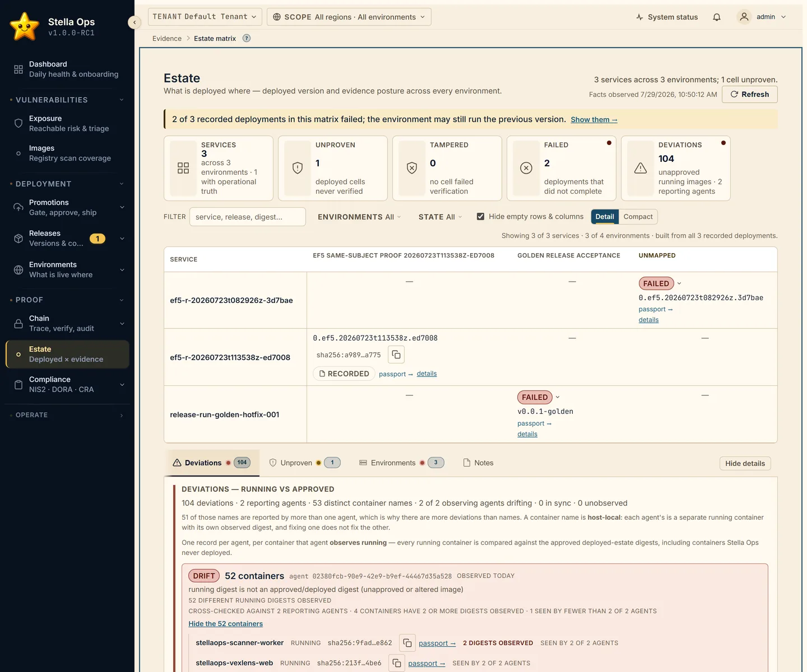Screen dimensions: 807x672
Task: Expand the Releases sidebar submenu
Action: [122, 239]
